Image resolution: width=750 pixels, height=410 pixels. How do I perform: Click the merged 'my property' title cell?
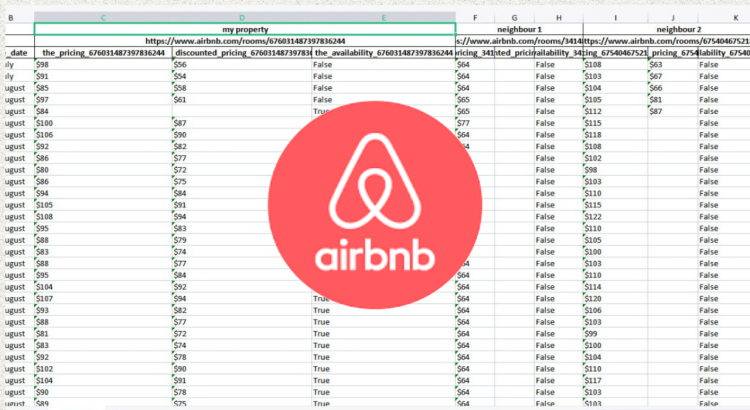245,29
